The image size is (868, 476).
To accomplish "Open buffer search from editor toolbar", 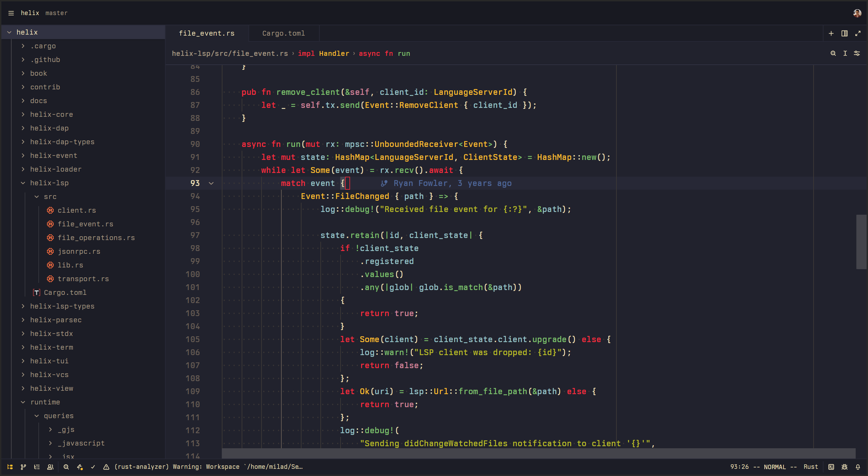I will tap(833, 53).
